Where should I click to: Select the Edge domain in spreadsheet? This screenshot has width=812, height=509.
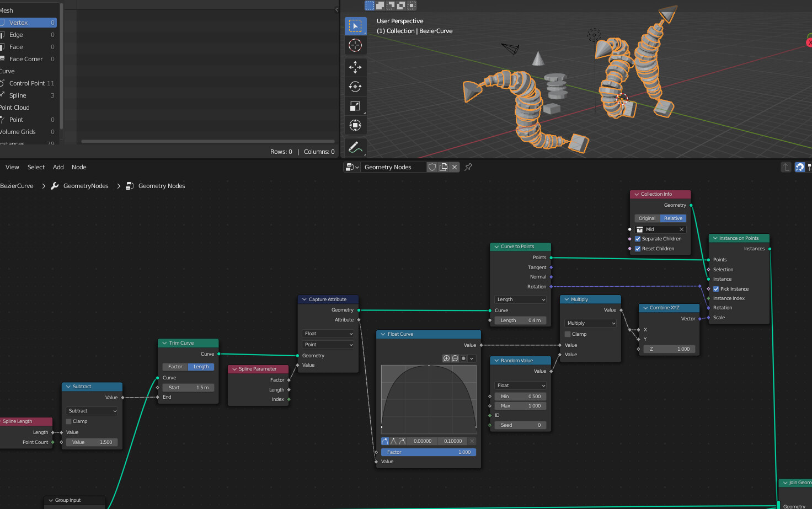point(28,35)
